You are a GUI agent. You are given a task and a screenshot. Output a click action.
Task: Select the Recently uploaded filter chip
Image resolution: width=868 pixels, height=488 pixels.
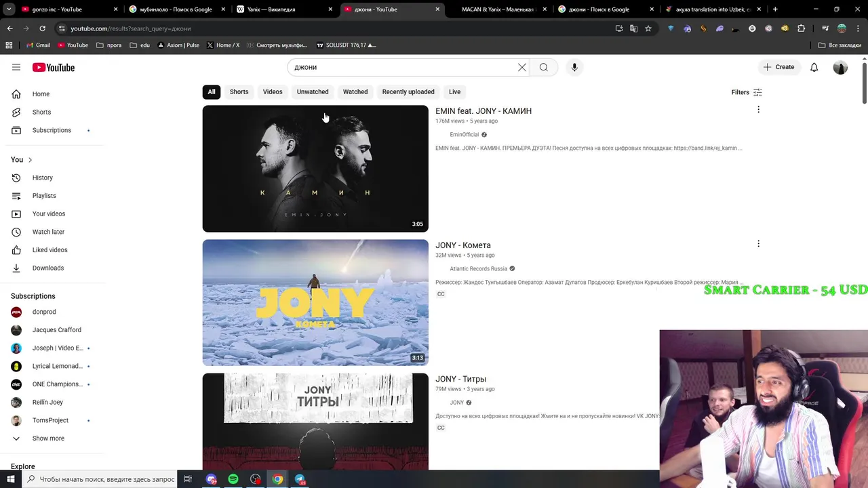[x=408, y=92]
